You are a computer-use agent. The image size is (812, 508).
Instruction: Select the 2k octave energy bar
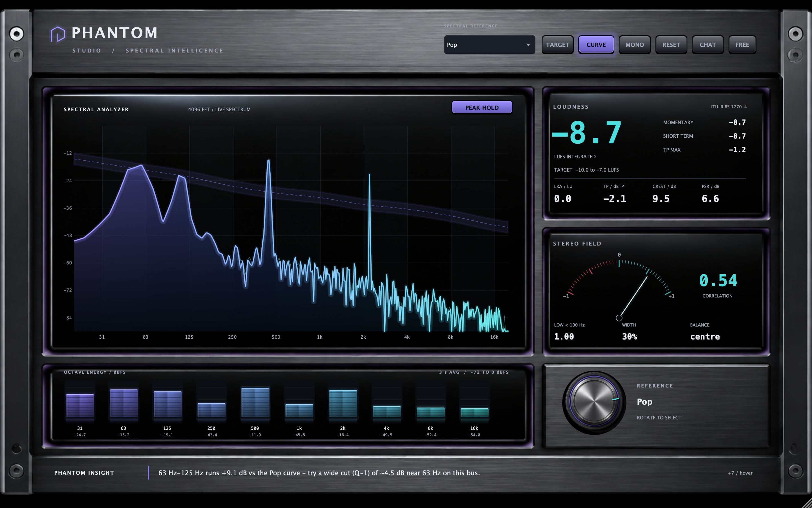click(x=343, y=404)
